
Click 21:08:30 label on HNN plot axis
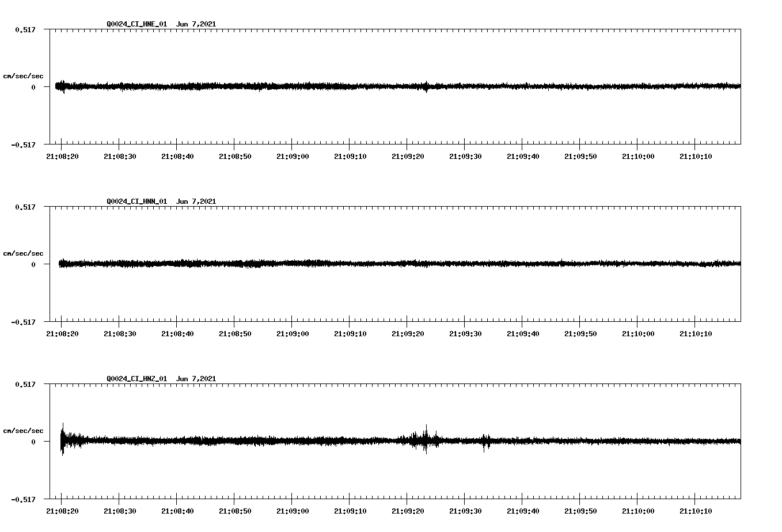coord(120,334)
